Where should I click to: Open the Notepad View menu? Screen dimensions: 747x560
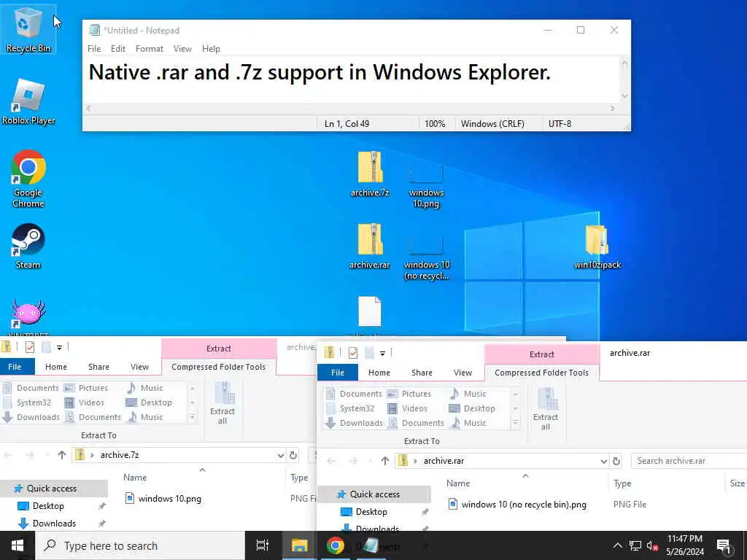pyautogui.click(x=182, y=49)
